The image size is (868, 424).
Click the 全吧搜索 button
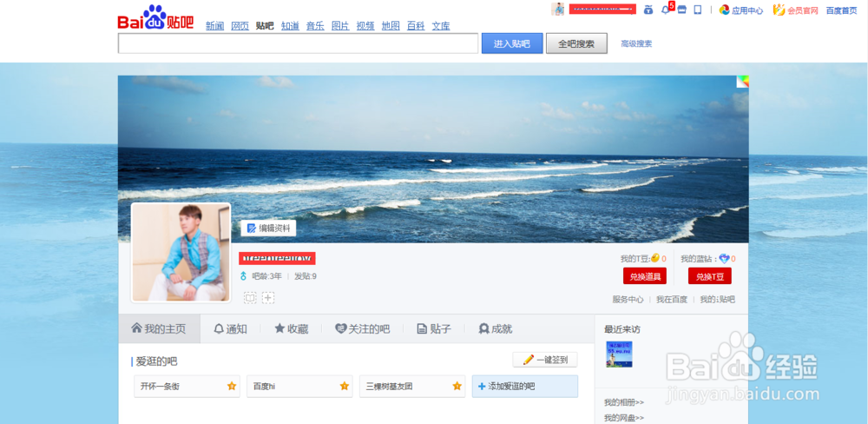tap(576, 43)
